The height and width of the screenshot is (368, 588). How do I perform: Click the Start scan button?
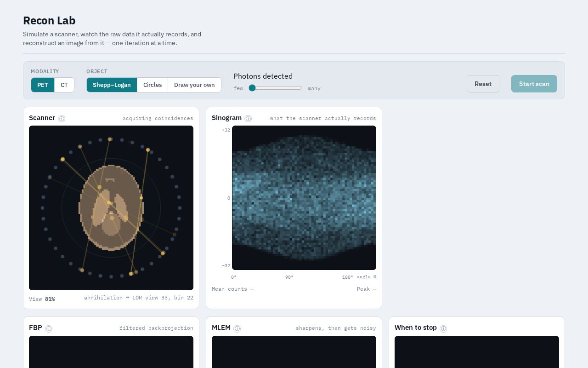click(x=534, y=84)
